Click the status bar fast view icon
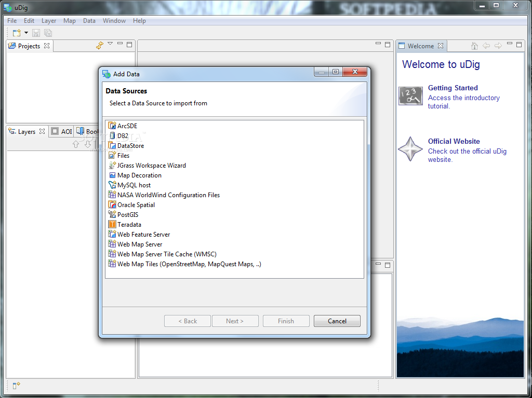532x398 pixels. [x=16, y=386]
